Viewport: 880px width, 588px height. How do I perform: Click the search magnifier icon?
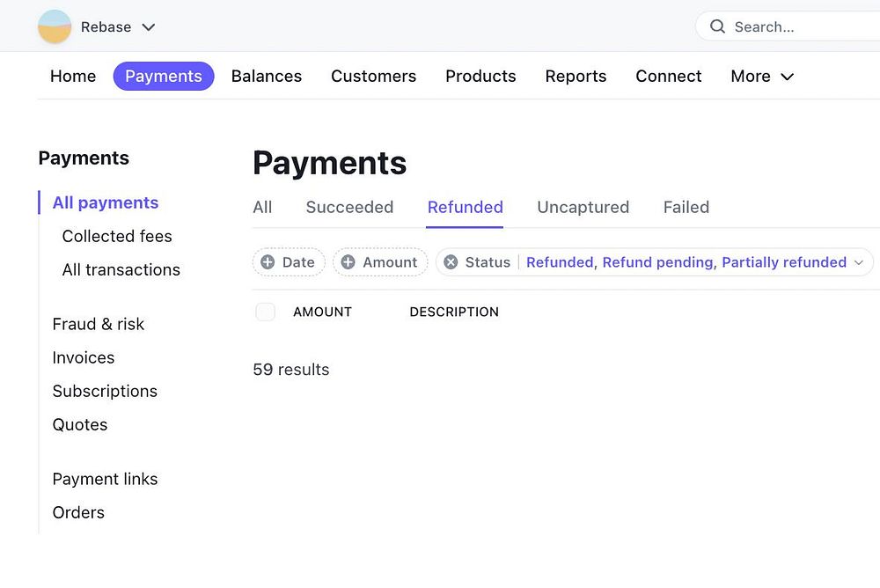(x=717, y=27)
